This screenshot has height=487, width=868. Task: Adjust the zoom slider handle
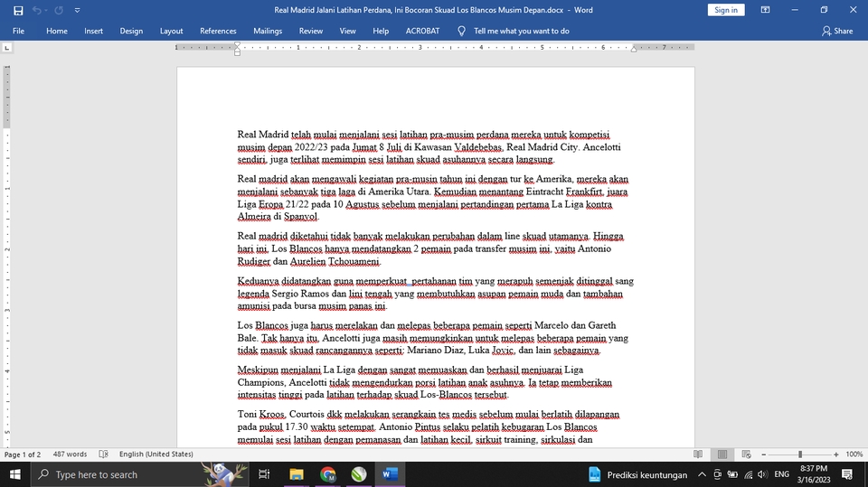pos(800,454)
